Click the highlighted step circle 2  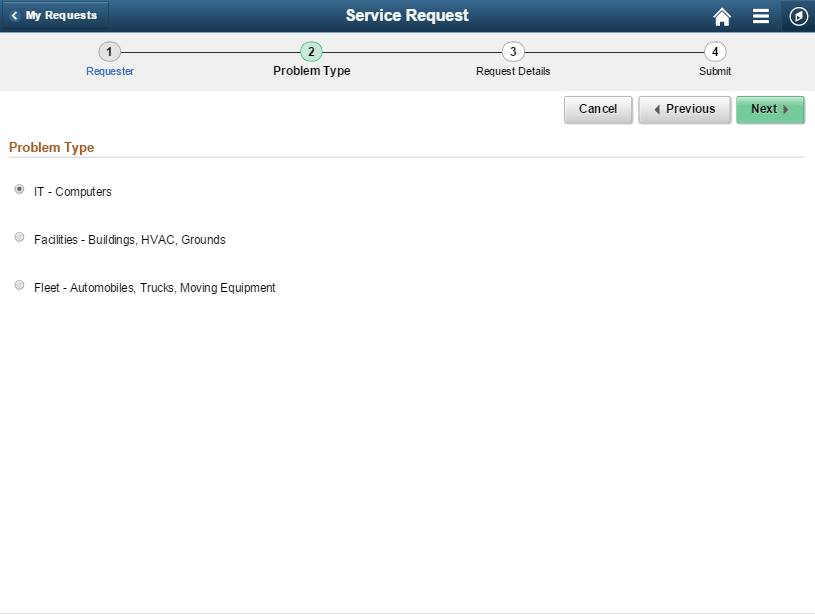[x=311, y=51]
